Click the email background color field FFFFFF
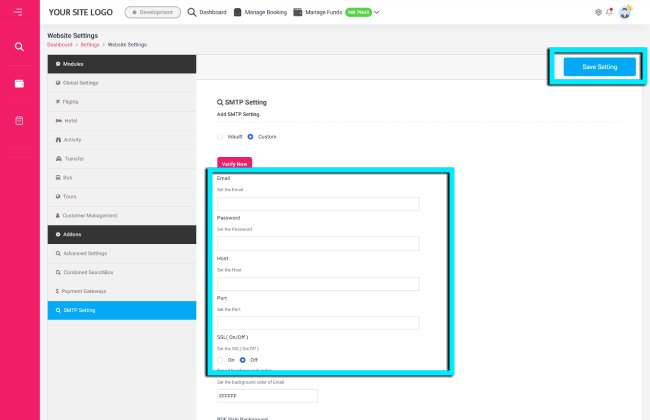The height and width of the screenshot is (420, 650). [x=267, y=396]
